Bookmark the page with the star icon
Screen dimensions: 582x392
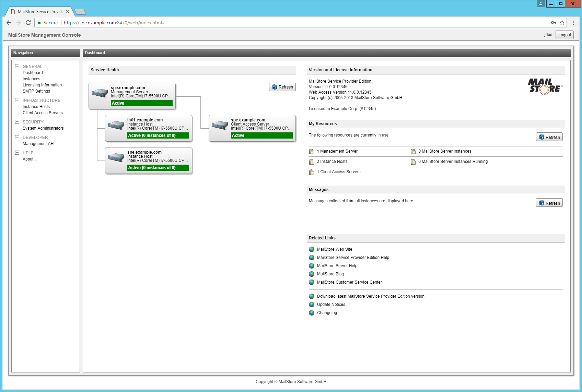[562, 23]
